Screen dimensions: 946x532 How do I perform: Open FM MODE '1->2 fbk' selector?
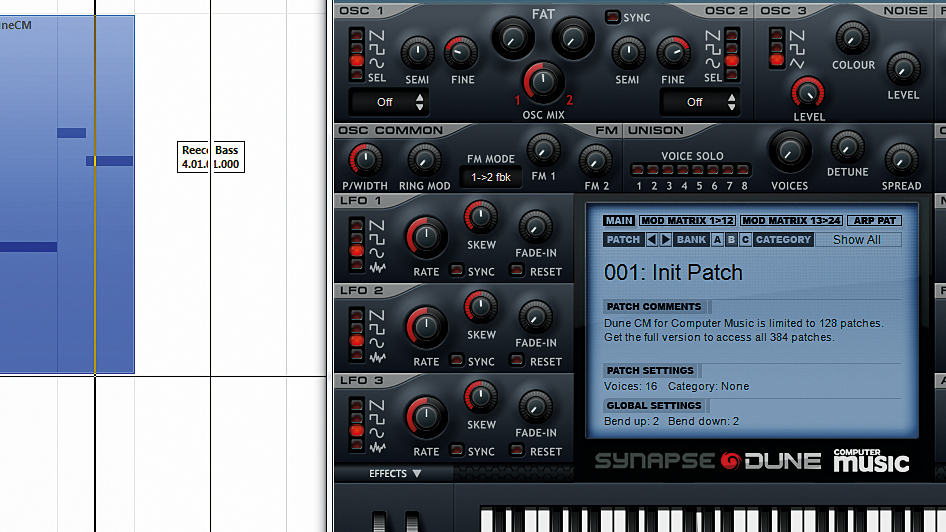coord(490,177)
